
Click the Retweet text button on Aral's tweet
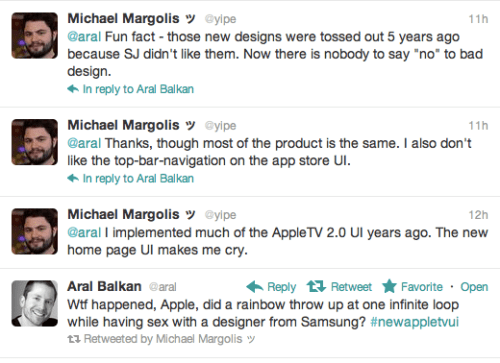351,287
